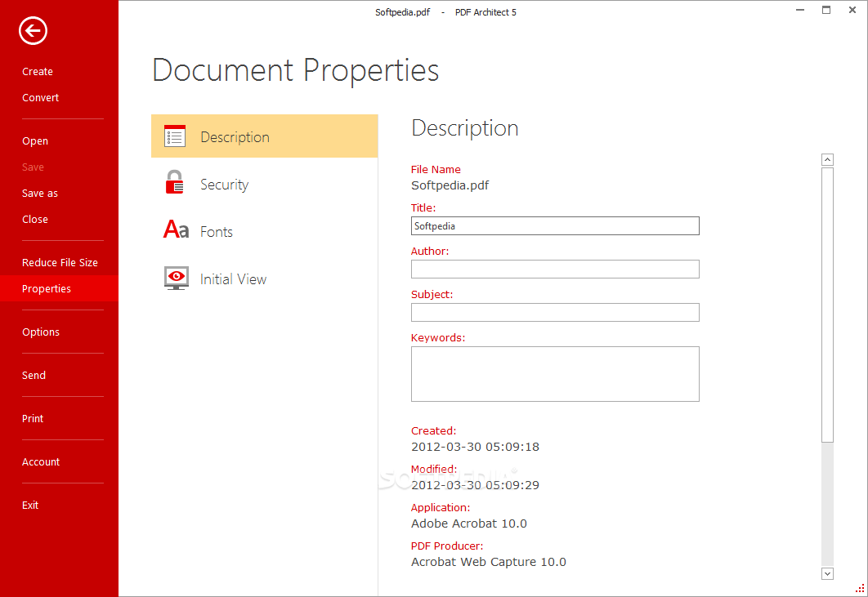
Task: Click "Send" in the sidebar
Action: 34,375
